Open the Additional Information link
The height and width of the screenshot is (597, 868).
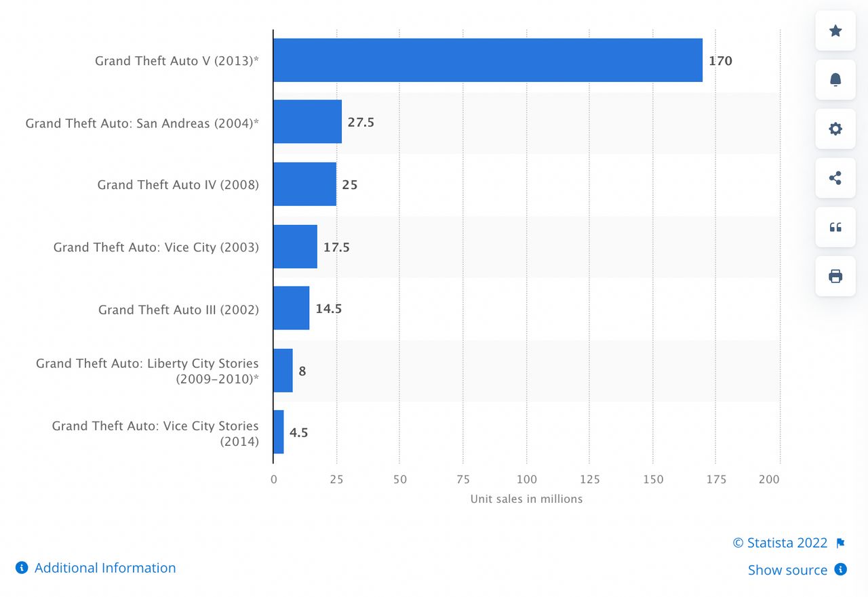105,568
